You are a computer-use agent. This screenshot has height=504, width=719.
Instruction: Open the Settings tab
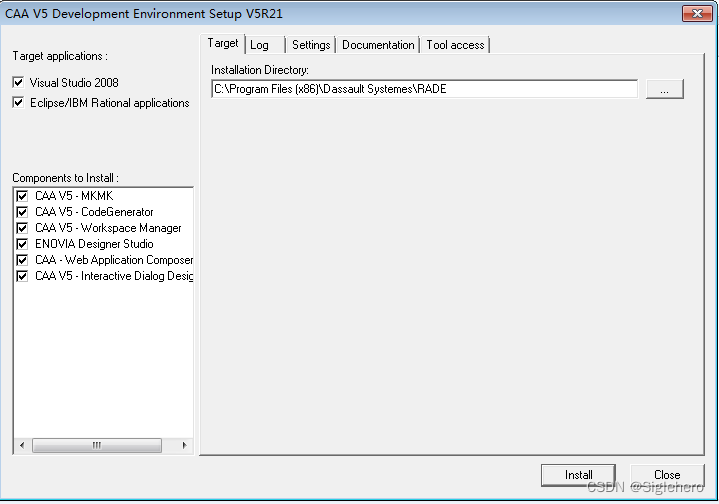point(311,45)
